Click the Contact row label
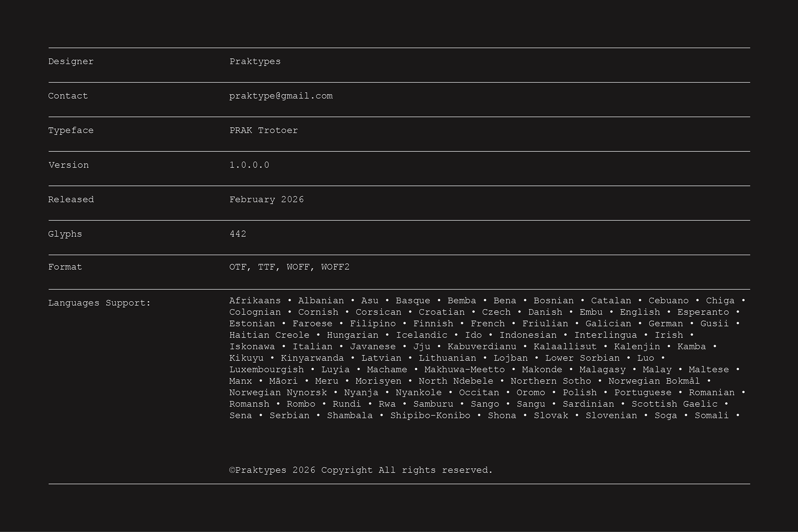798x532 pixels. (x=68, y=96)
